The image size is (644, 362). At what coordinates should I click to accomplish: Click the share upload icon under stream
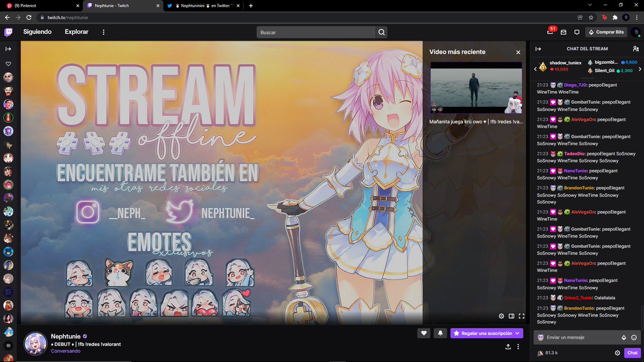click(508, 347)
